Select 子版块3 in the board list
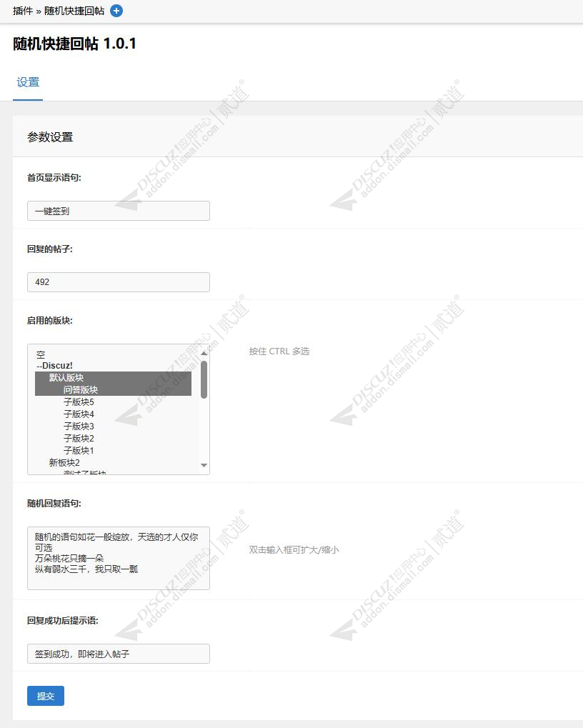 point(114,426)
